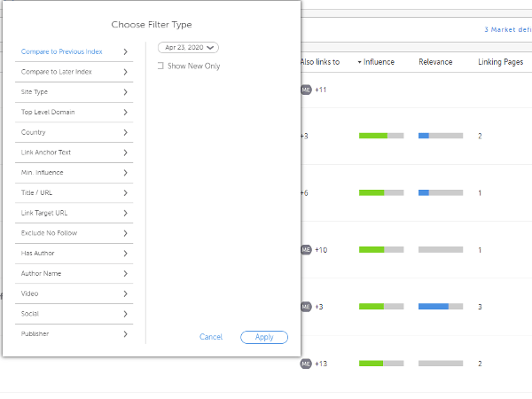This screenshot has width=532, height=399.
Task: Sort table by Linking Pages column
Action: tap(500, 62)
